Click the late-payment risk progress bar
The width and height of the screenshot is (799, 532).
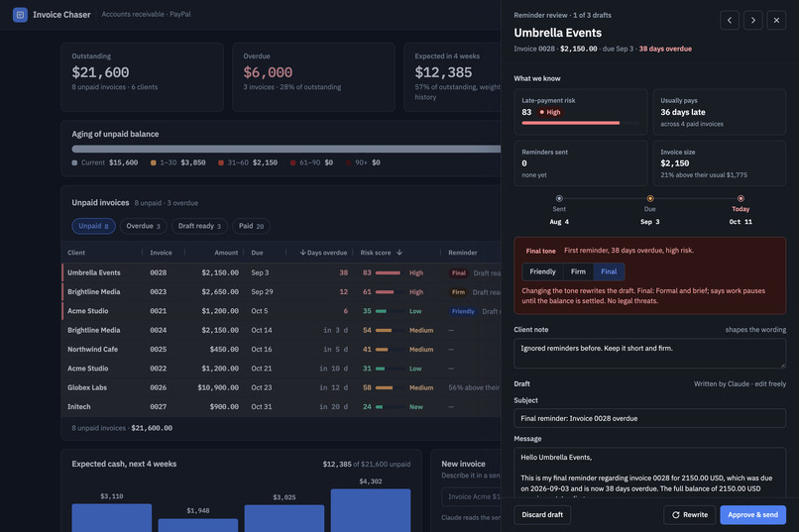click(580, 123)
